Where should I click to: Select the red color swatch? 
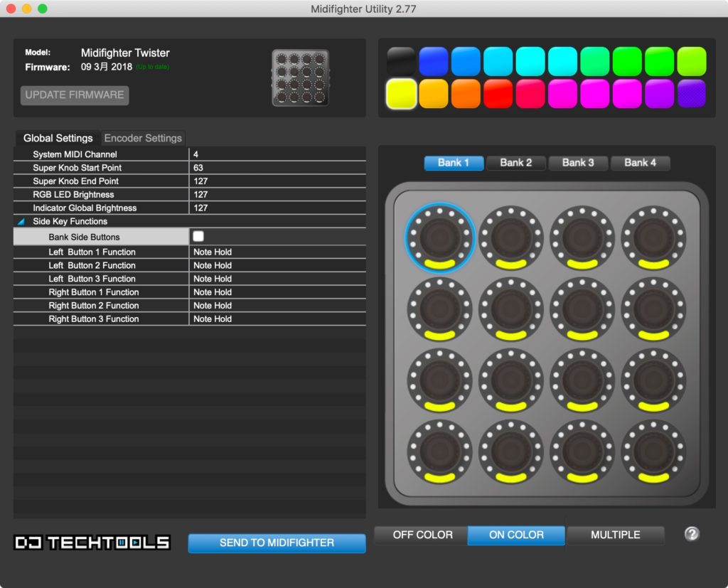498,93
